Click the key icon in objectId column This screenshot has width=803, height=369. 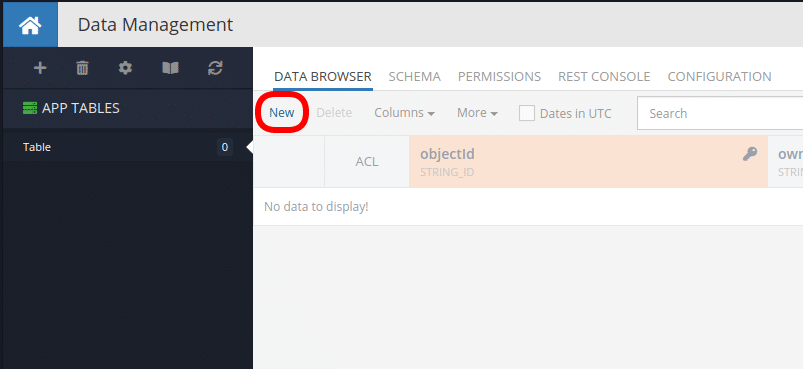pos(750,154)
